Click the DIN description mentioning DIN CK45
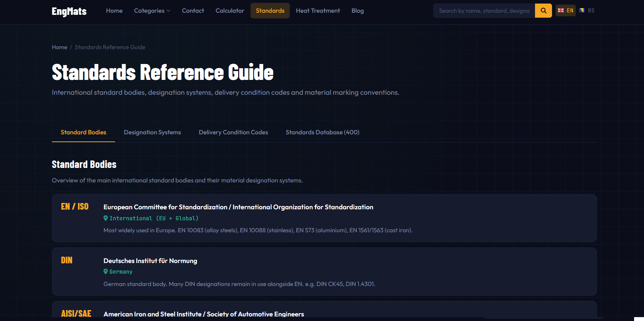The height and width of the screenshot is (321, 644). tap(239, 284)
